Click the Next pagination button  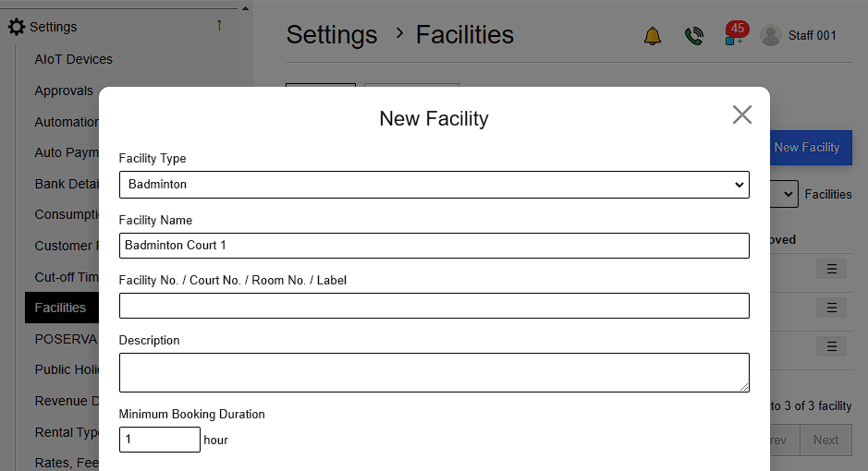825,440
